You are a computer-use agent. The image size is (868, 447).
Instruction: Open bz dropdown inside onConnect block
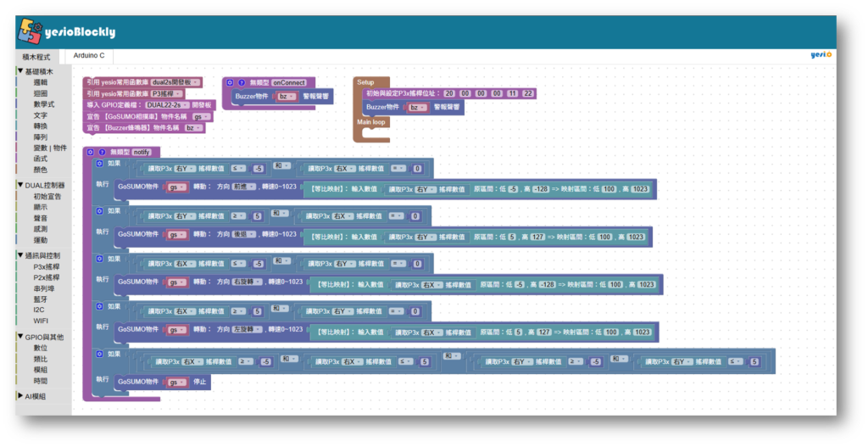click(x=287, y=97)
